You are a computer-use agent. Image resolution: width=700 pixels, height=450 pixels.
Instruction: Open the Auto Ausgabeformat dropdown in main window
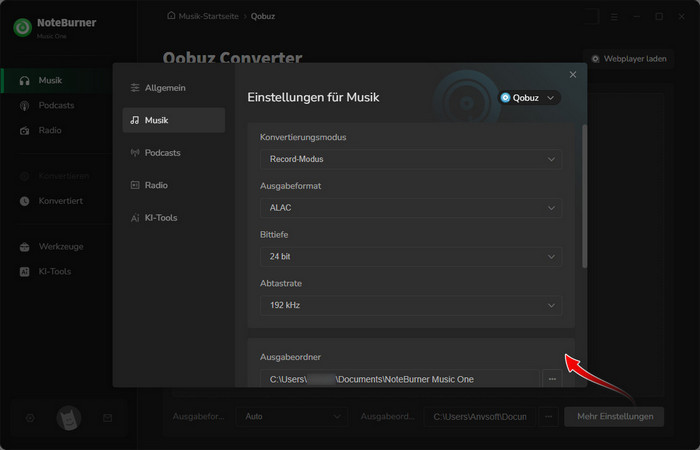point(292,417)
